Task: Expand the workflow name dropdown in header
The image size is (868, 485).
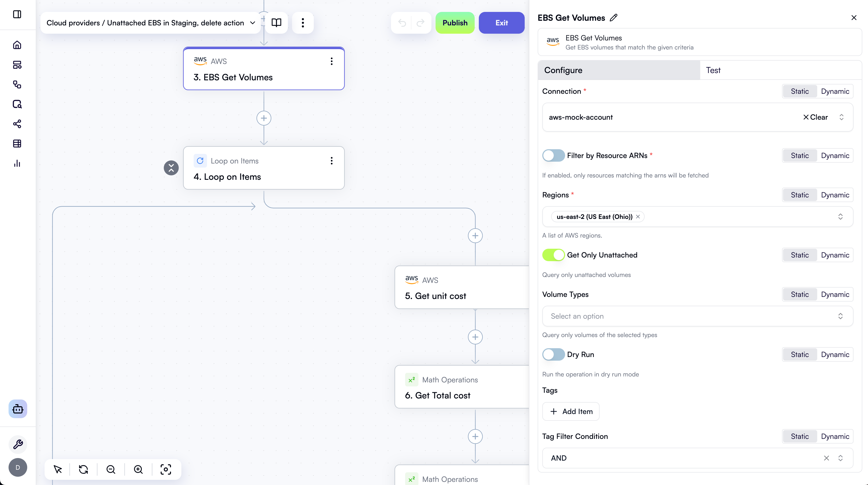Action: [252, 23]
